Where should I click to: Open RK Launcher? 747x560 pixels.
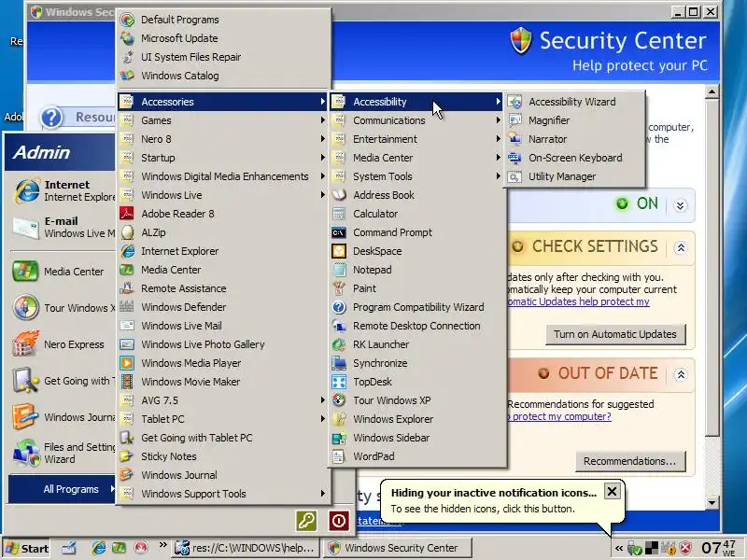click(x=416, y=344)
